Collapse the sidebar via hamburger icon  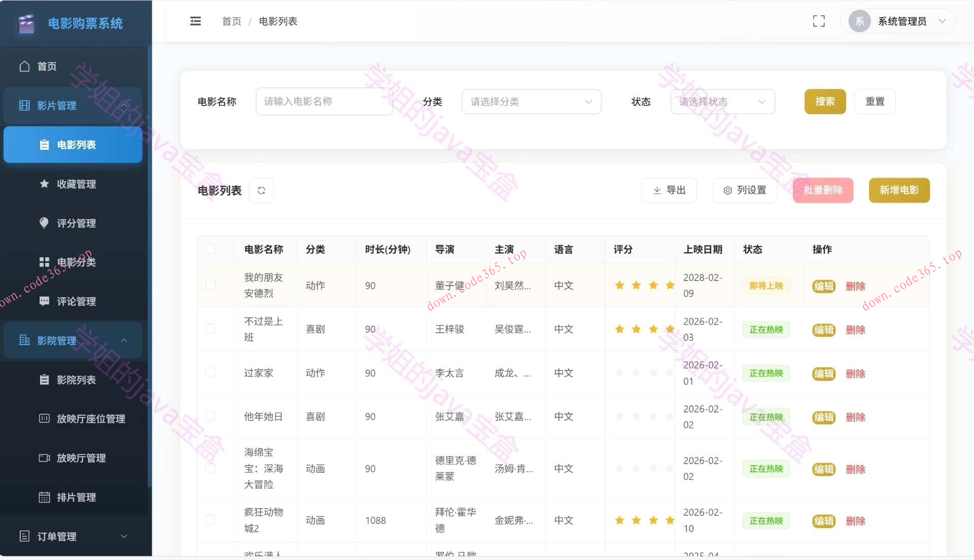tap(195, 21)
